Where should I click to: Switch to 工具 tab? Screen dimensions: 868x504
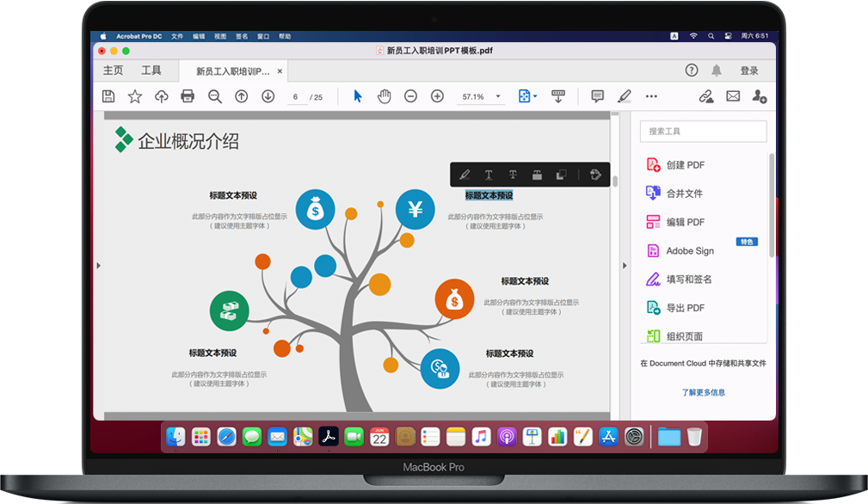click(x=151, y=71)
